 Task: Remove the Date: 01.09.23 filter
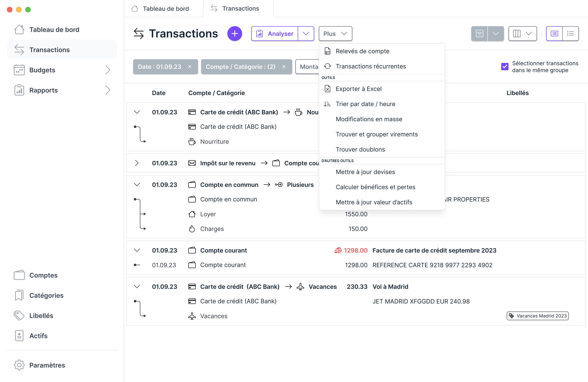point(190,66)
